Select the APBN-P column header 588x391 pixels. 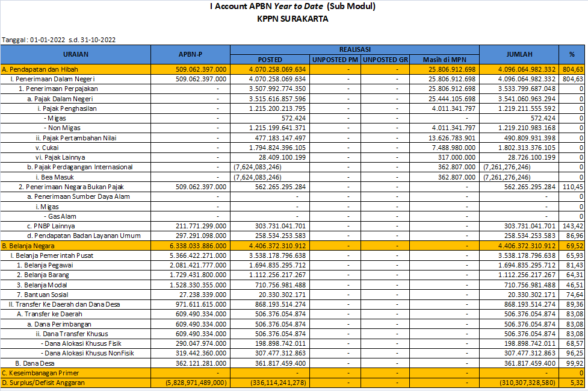[x=191, y=54]
